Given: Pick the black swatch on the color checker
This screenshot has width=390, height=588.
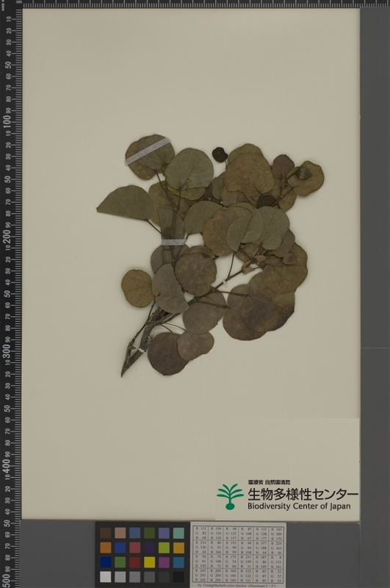Looking at the screenshot, I should (178, 577).
